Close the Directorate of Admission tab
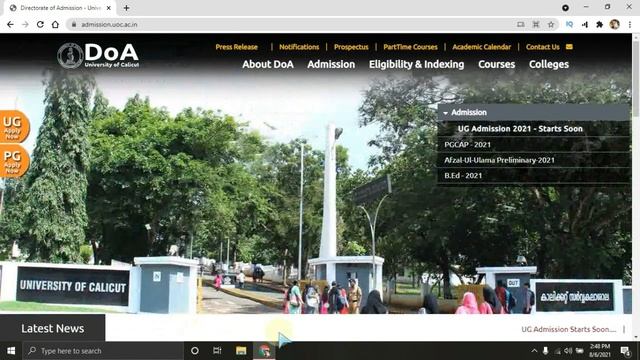 [x=109, y=8]
